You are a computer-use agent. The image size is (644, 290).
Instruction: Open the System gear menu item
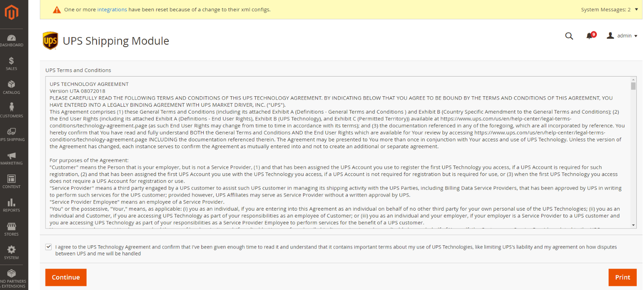tap(11, 253)
